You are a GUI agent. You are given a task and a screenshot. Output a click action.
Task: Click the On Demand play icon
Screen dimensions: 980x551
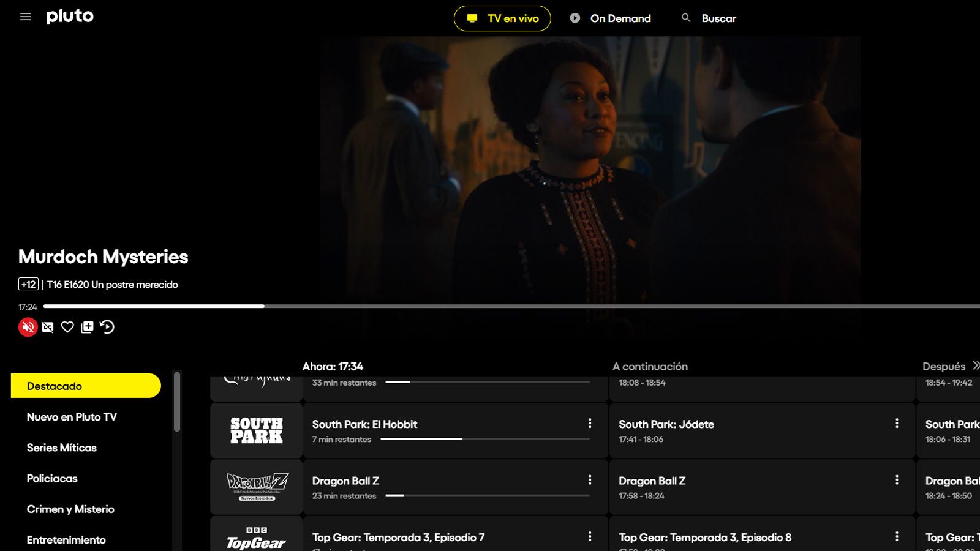tap(575, 18)
